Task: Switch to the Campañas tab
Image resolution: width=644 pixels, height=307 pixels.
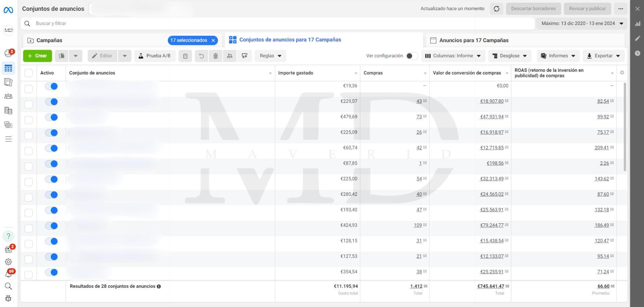Action: 49,40
